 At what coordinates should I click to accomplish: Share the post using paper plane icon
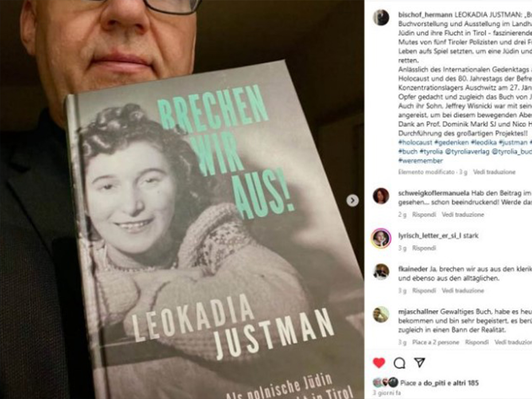419,363
